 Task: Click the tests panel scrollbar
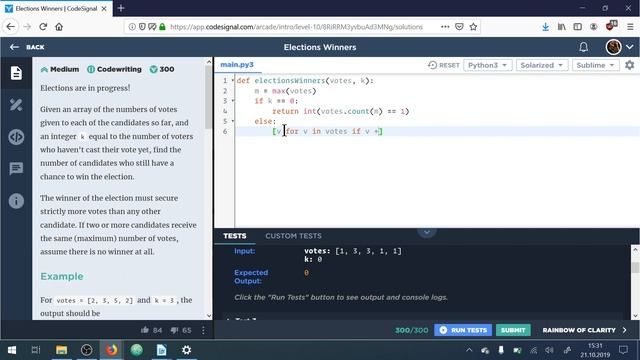coord(635,268)
